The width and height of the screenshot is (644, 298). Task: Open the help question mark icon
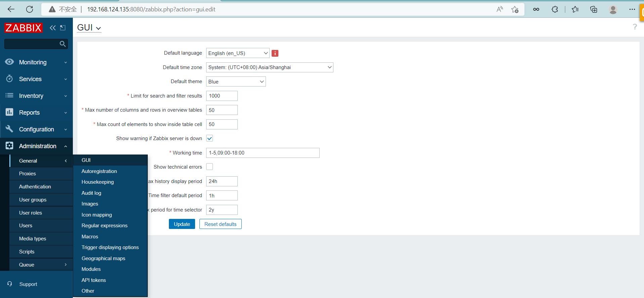pos(635,27)
